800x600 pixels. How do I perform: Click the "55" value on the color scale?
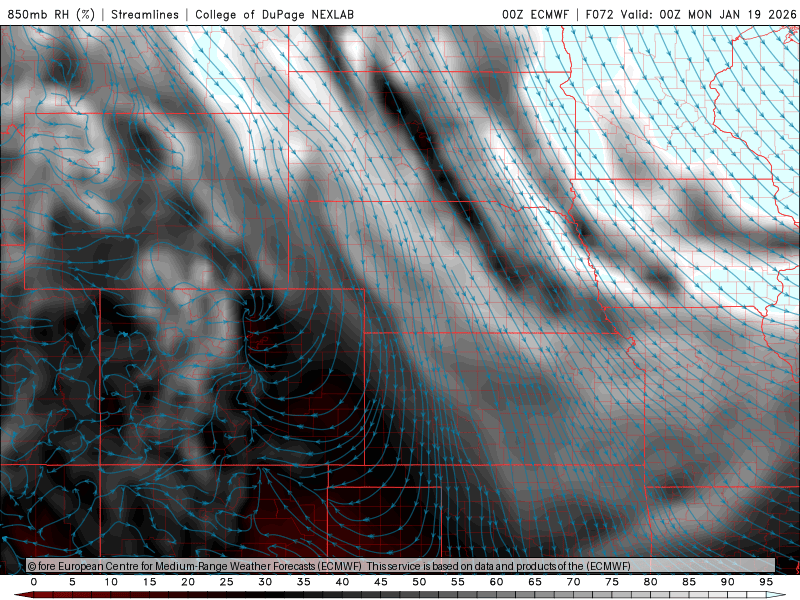458,582
